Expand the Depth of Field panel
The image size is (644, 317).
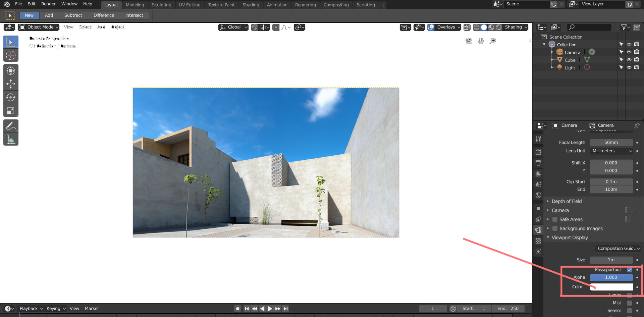pos(567,201)
